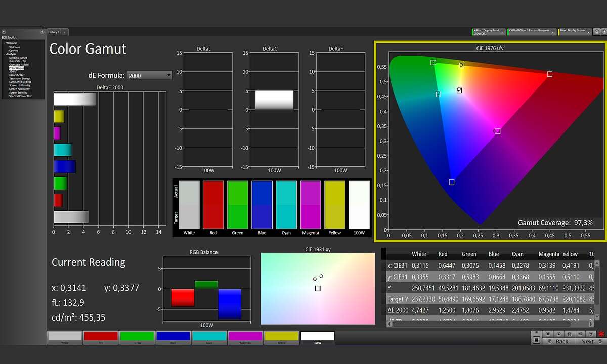The width and height of the screenshot is (607, 364).
Task: Collapse the Analysis tree group
Action: [4, 54]
